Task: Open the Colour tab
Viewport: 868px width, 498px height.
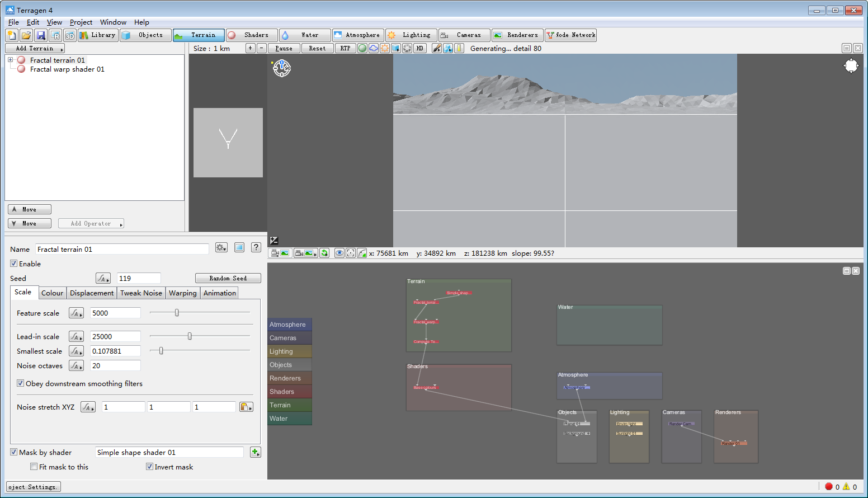Action: 52,293
